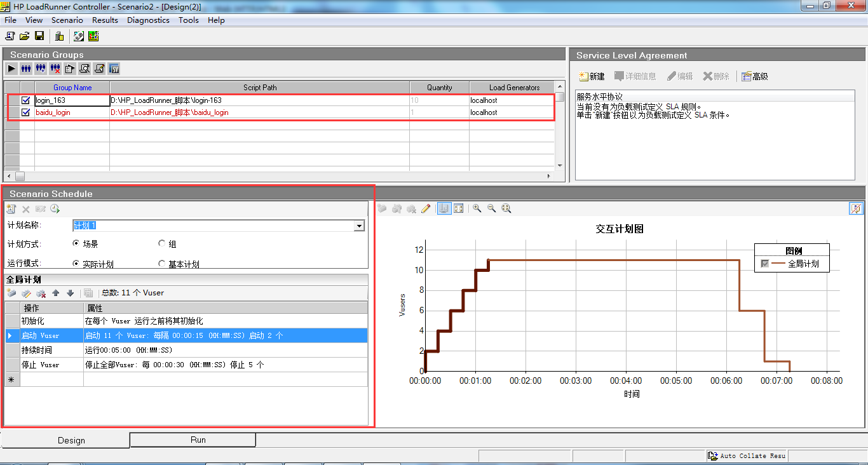
Task: Open the 计划名称 dropdown arrow
Action: [x=359, y=226]
